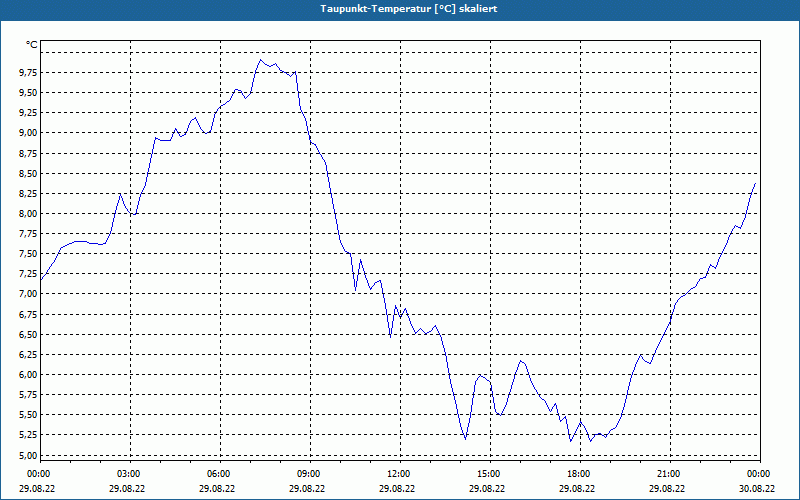Click the 03:00 time label
Image resolution: width=800 pixels, height=500 pixels.
[x=130, y=474]
